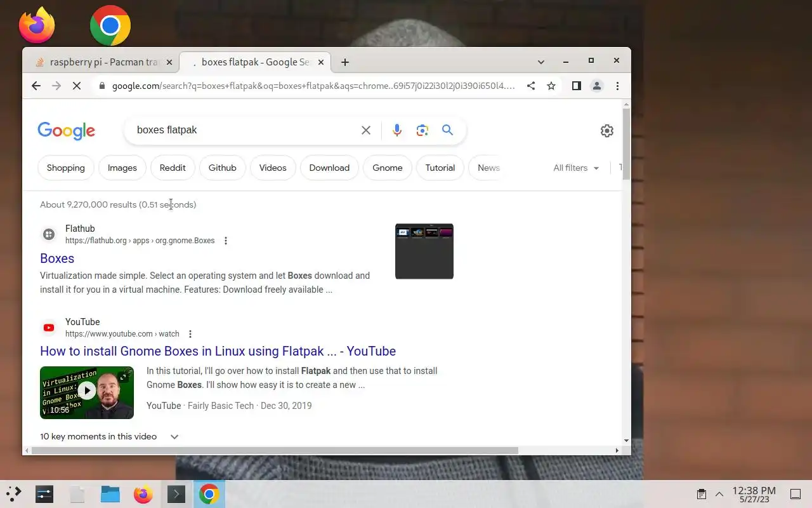The width and height of the screenshot is (812, 508).
Task: Filter results by Videos
Action: (273, 168)
